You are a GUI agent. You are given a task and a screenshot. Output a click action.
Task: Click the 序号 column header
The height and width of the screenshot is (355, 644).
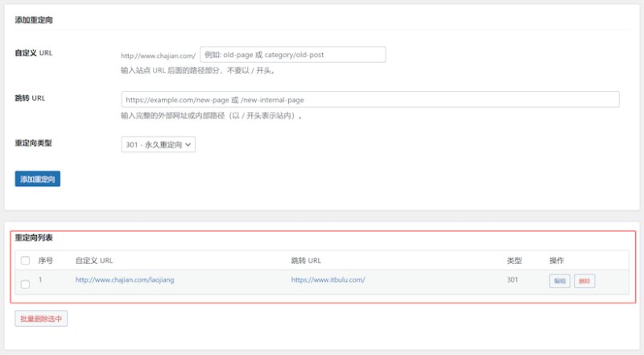tap(46, 261)
